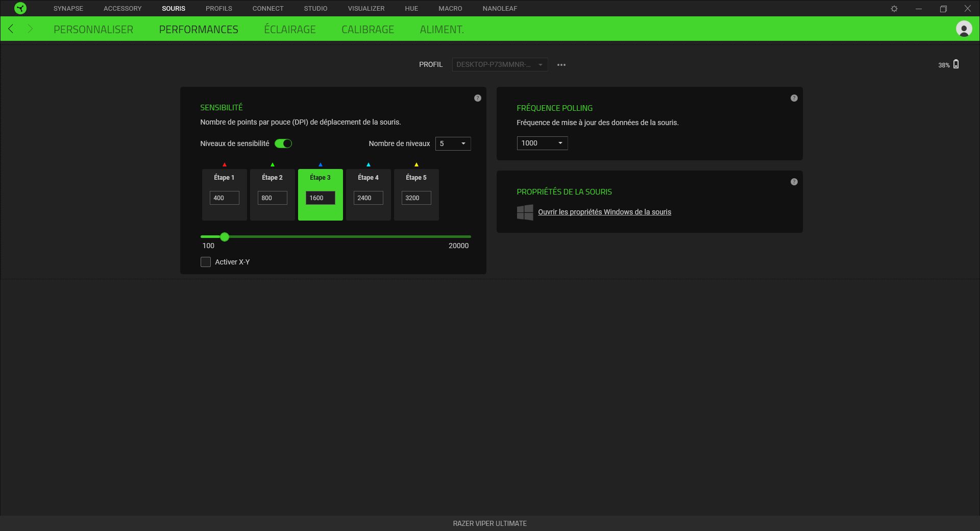This screenshot has height=531, width=980.
Task: Click the battery level icon
Action: [x=956, y=64]
